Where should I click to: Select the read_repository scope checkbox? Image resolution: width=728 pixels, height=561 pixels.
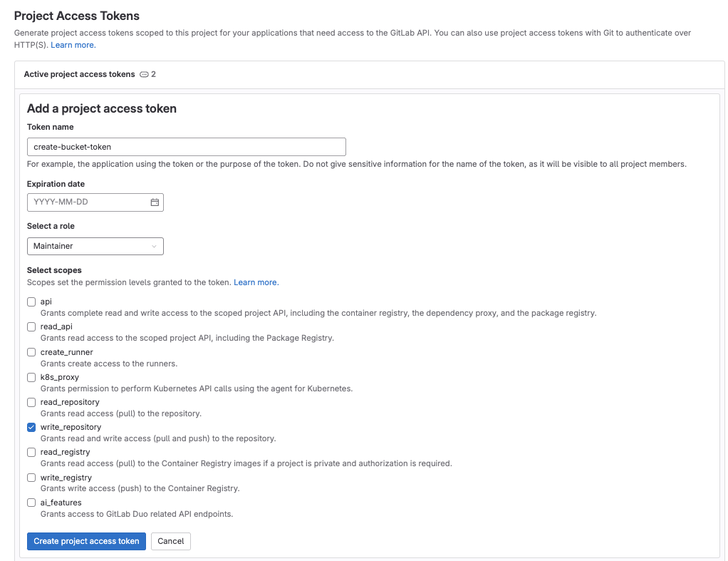pyautogui.click(x=31, y=402)
